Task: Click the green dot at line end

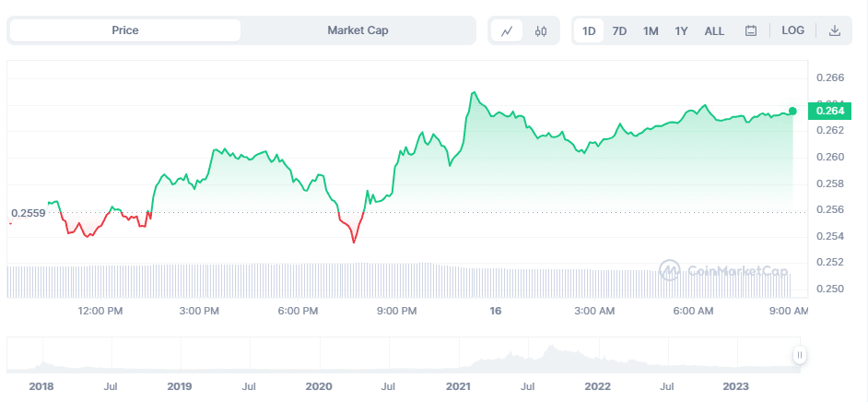Action: click(x=792, y=111)
